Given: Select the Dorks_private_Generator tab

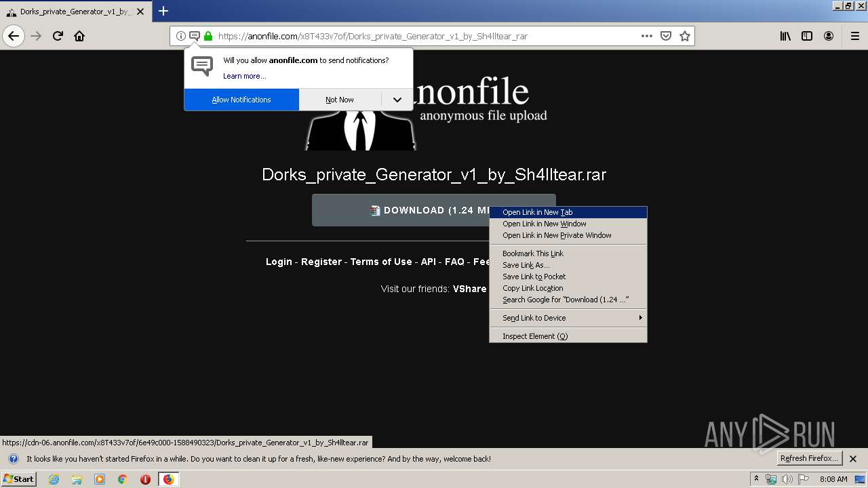Looking at the screenshot, I should [x=75, y=12].
